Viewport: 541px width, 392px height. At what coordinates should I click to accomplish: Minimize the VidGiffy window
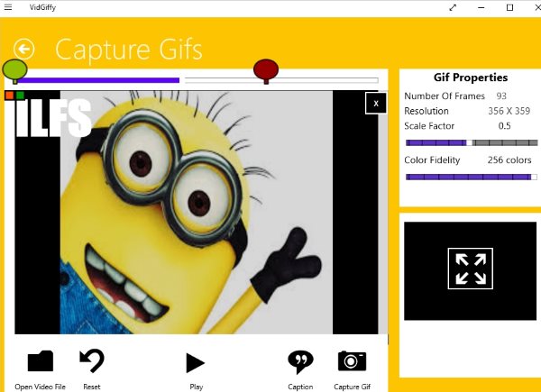pyautogui.click(x=481, y=7)
